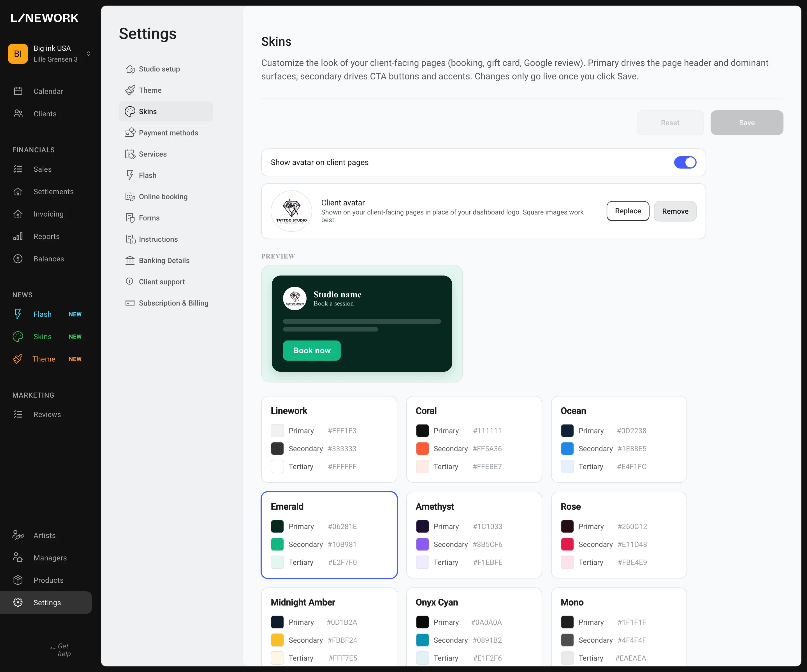Open Online booking settings
The height and width of the screenshot is (672, 807).
166,197
